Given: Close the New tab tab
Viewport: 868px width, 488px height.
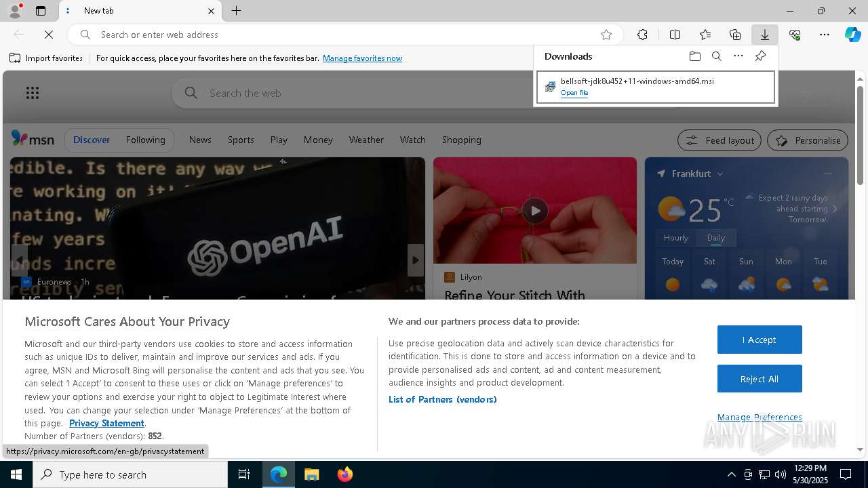Looking at the screenshot, I should [x=211, y=11].
